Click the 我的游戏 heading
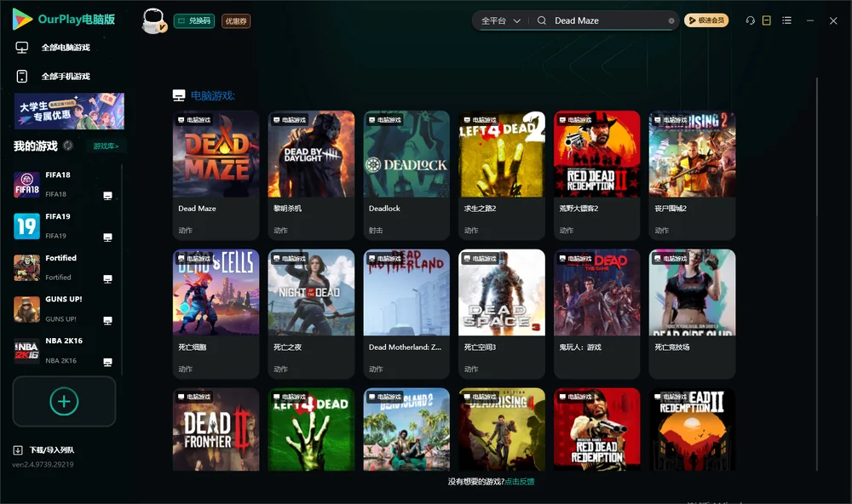The width and height of the screenshot is (852, 504). point(35,146)
